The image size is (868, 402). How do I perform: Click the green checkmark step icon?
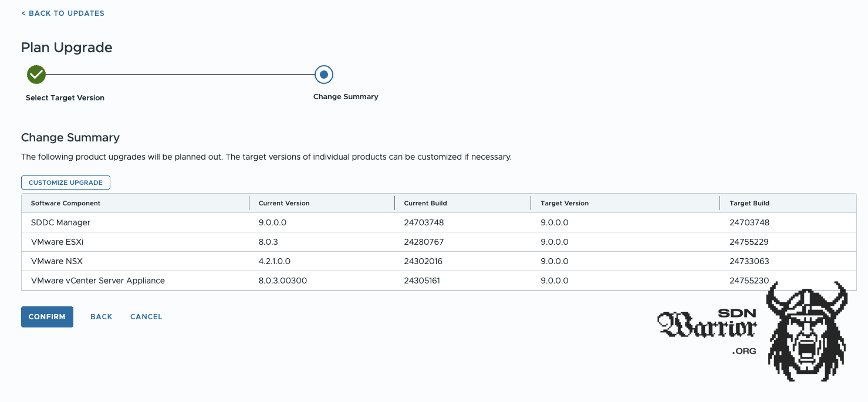coord(36,75)
